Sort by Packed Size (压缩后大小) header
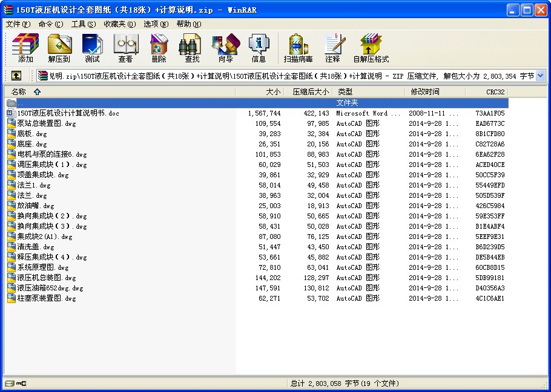The image size is (551, 392). point(308,92)
